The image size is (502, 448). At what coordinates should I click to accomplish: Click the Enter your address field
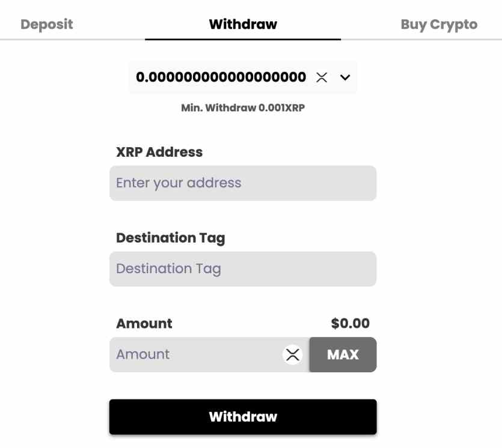(x=242, y=183)
